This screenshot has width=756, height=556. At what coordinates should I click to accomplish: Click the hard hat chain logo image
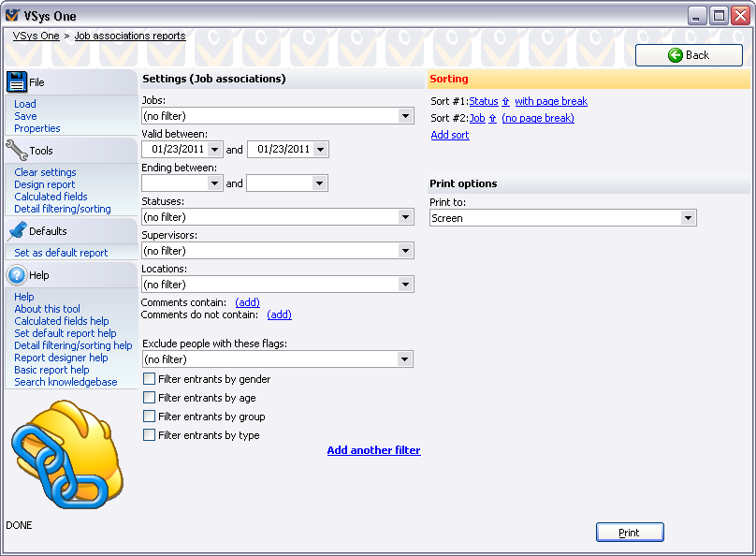67,454
